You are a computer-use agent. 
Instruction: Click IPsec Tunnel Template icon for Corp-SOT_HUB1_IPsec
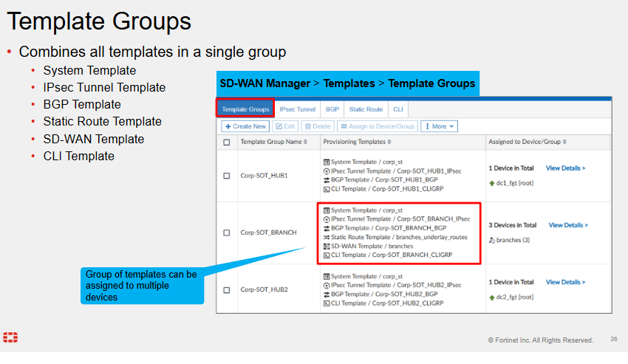(327, 171)
